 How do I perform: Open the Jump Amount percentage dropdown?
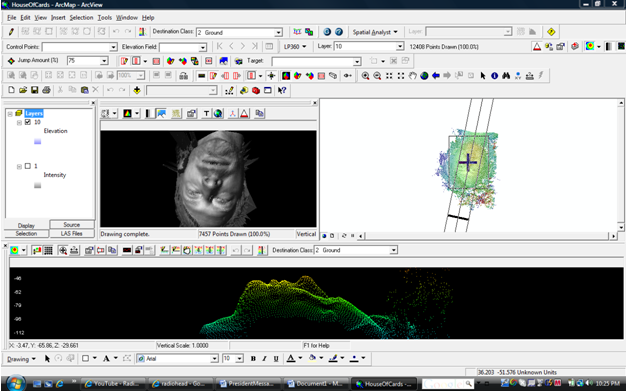pos(104,61)
